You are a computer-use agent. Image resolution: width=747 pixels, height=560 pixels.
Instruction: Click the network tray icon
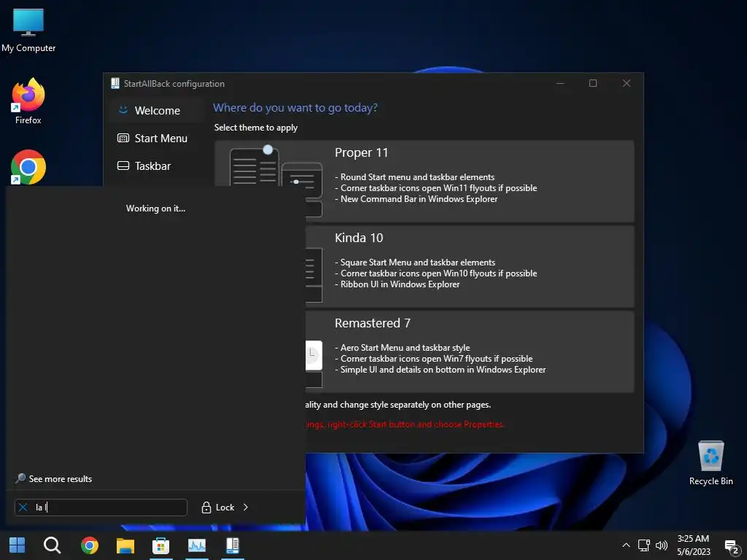tap(643, 545)
